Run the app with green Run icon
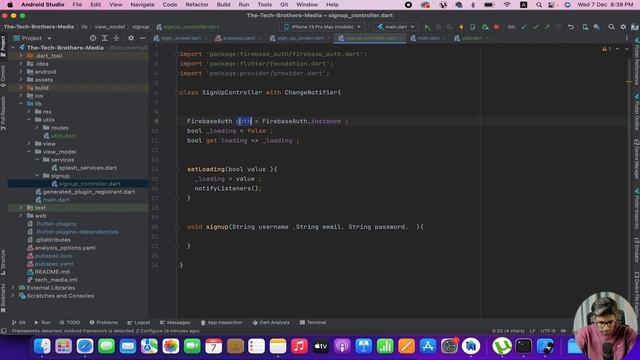This screenshot has width=640, height=360. (x=427, y=27)
